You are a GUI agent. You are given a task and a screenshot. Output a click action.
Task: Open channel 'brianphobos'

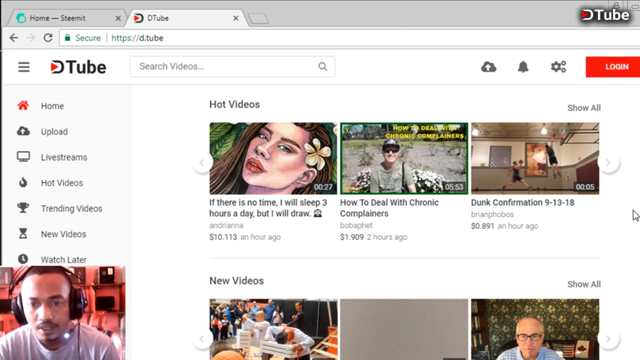click(x=492, y=214)
